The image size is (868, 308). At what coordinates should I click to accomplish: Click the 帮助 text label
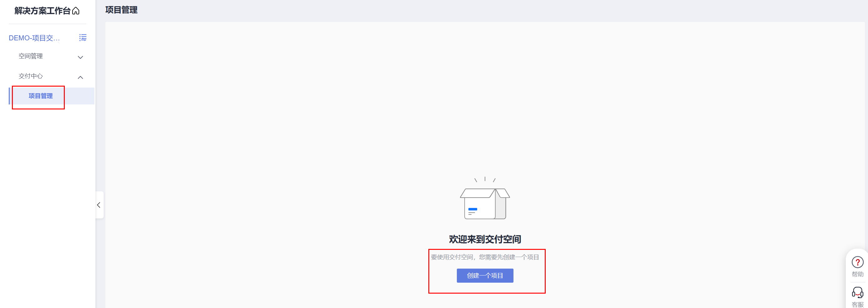tap(858, 274)
